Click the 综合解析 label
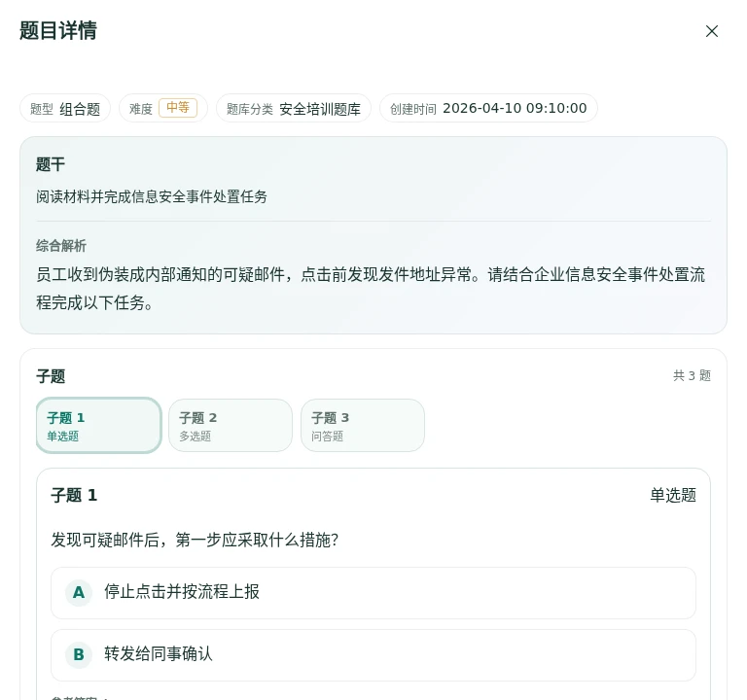The image size is (747, 700). coord(61,246)
